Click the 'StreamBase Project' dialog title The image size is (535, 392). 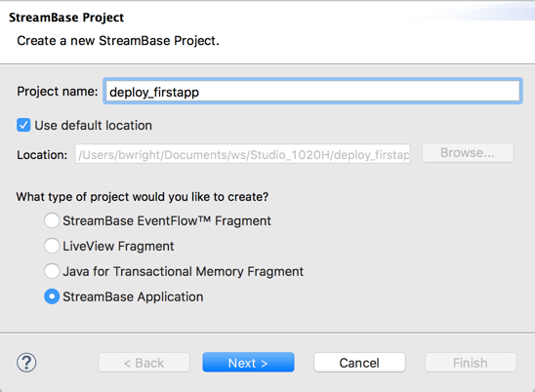(x=66, y=18)
